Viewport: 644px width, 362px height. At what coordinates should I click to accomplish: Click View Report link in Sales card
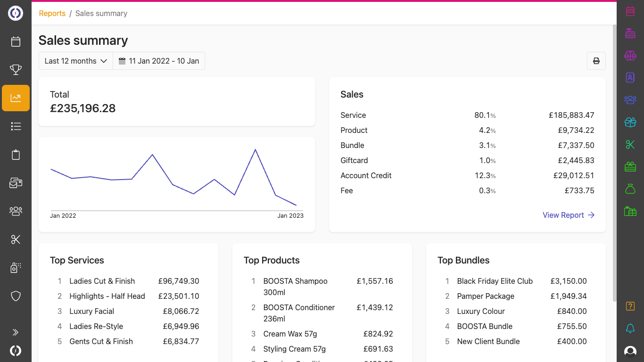point(568,215)
